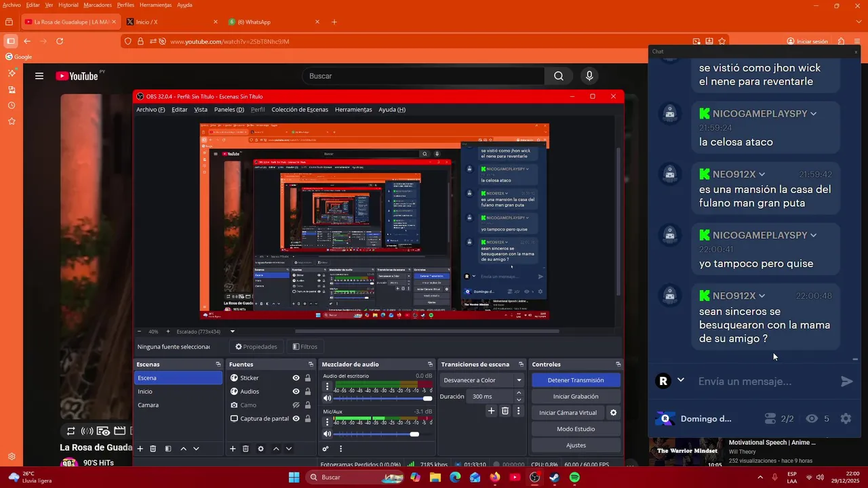Open Desvanecer a Color transition dropdown
This screenshot has width=868, height=488.
click(x=482, y=380)
